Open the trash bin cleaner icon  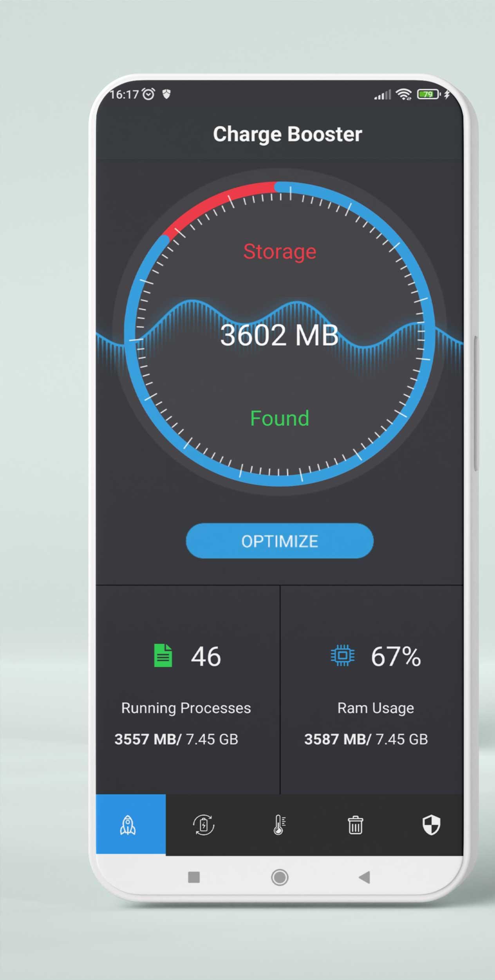tap(355, 825)
